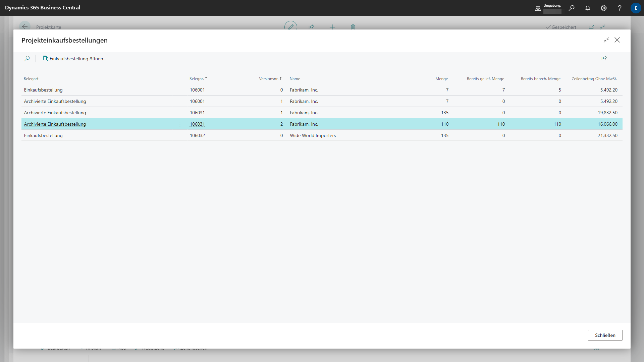Open Bereits berech. Menge column header
644x362 pixels.
541,79
